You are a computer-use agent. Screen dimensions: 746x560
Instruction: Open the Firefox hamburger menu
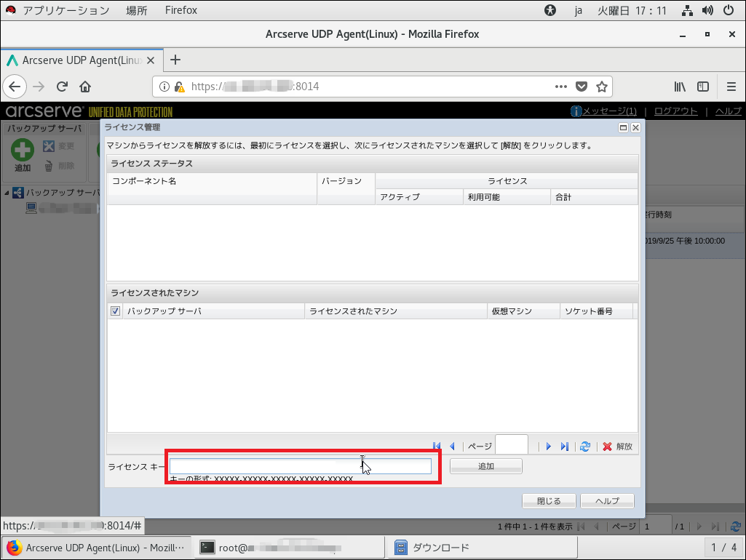[731, 87]
